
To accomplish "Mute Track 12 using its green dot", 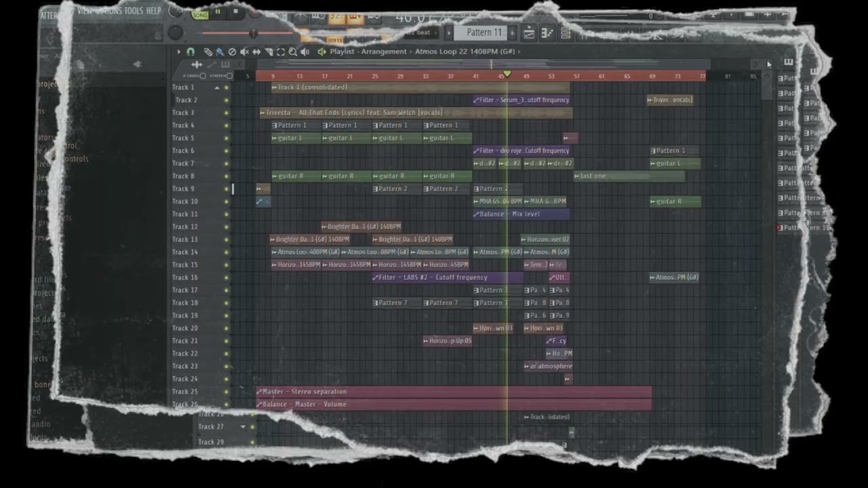I will (x=226, y=226).
